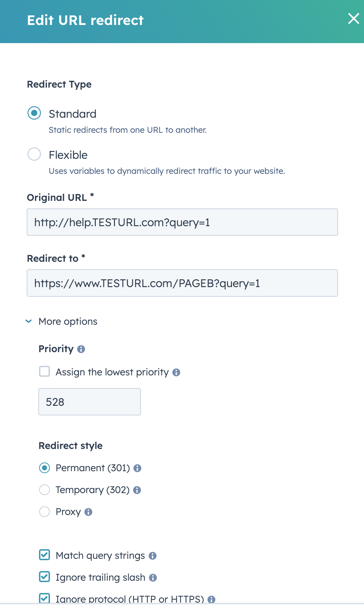
Task: Enable the Assign the lowest priority checkbox
Action: tap(44, 372)
